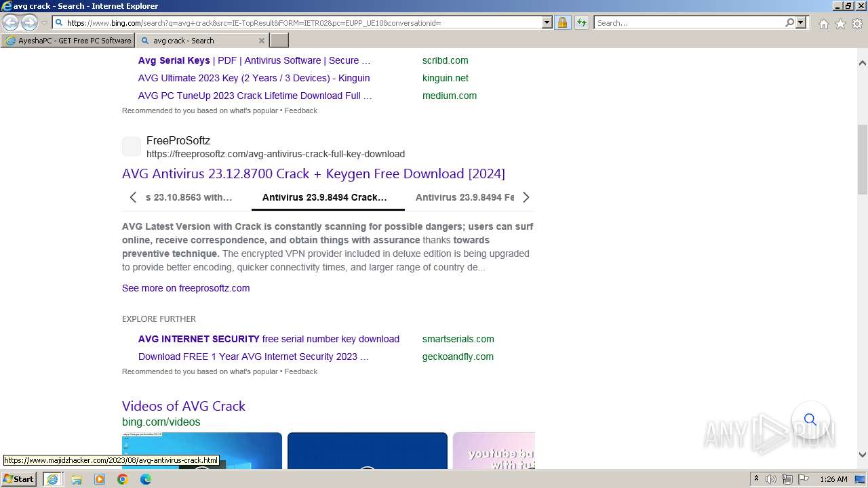
Task: Go back with the browser Back arrow
Action: [11, 22]
